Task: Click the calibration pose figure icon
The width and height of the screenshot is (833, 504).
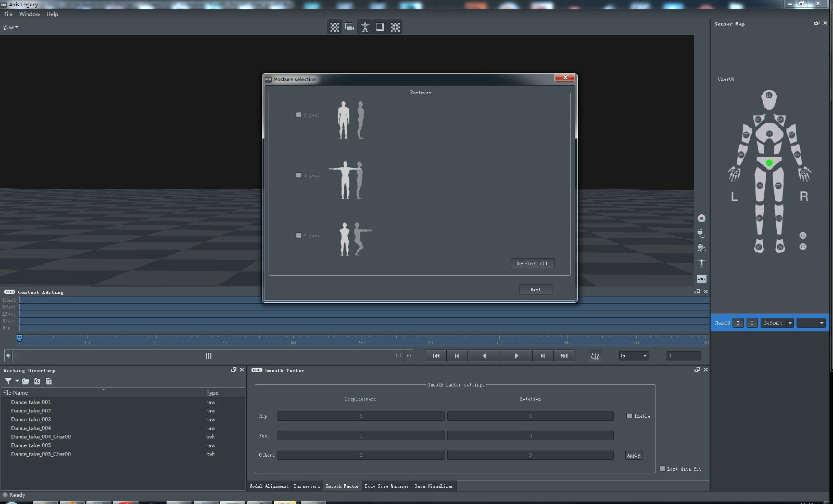Action: (701, 264)
